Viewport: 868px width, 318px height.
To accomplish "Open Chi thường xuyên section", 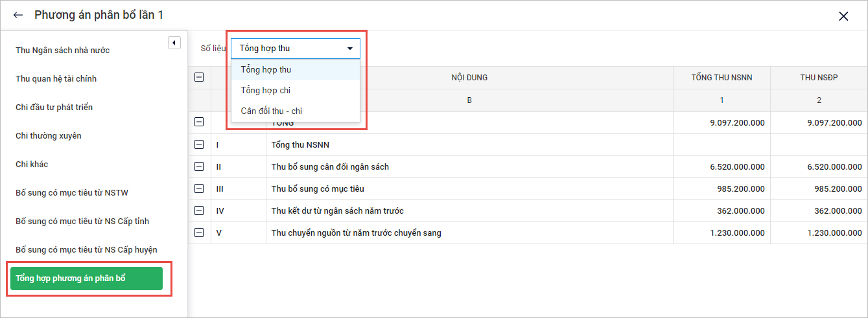I will point(49,135).
